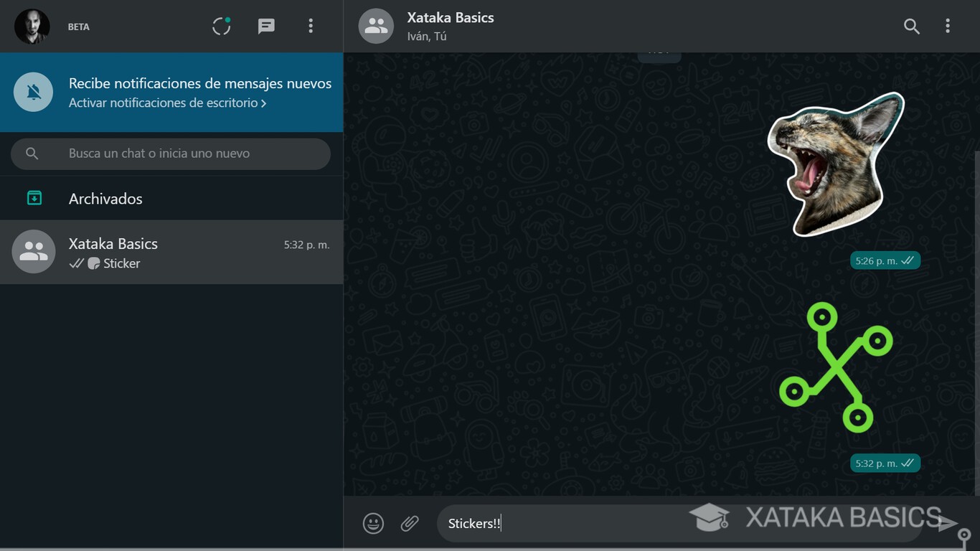This screenshot has height=551, width=980.
Task: Click your profile avatar photo
Action: pyautogui.click(x=32, y=26)
